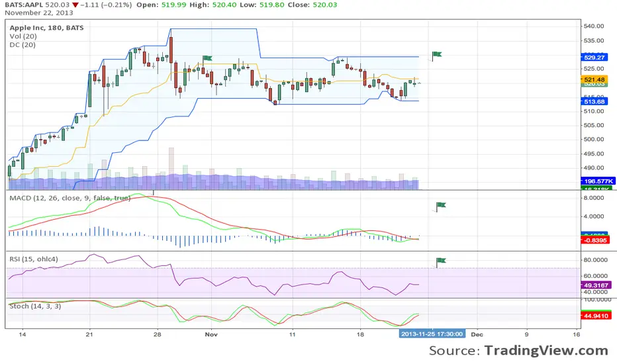Click the green flag marker in the MACD pane

coord(440,206)
